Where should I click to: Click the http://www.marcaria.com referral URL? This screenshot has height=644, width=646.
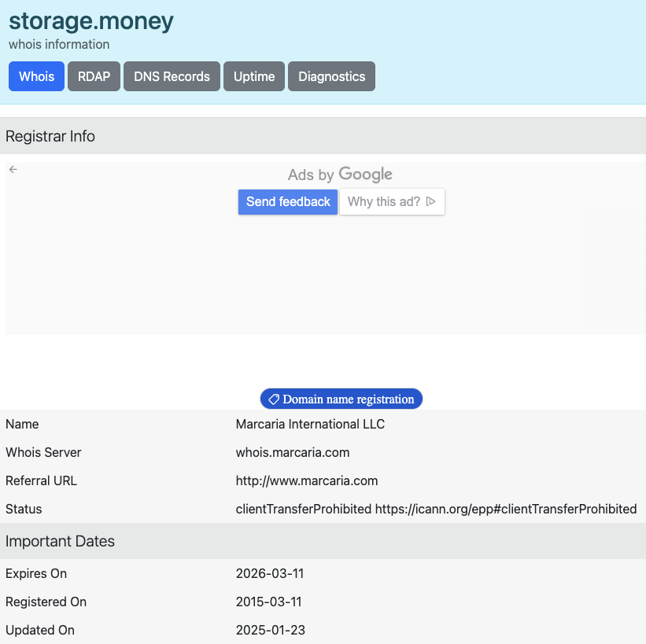tap(307, 481)
